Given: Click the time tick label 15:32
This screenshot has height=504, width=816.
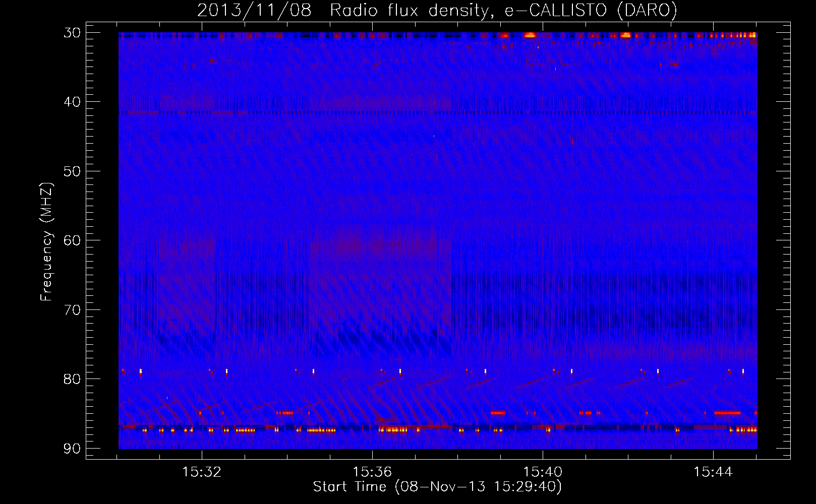Looking at the screenshot, I should click(x=202, y=472).
